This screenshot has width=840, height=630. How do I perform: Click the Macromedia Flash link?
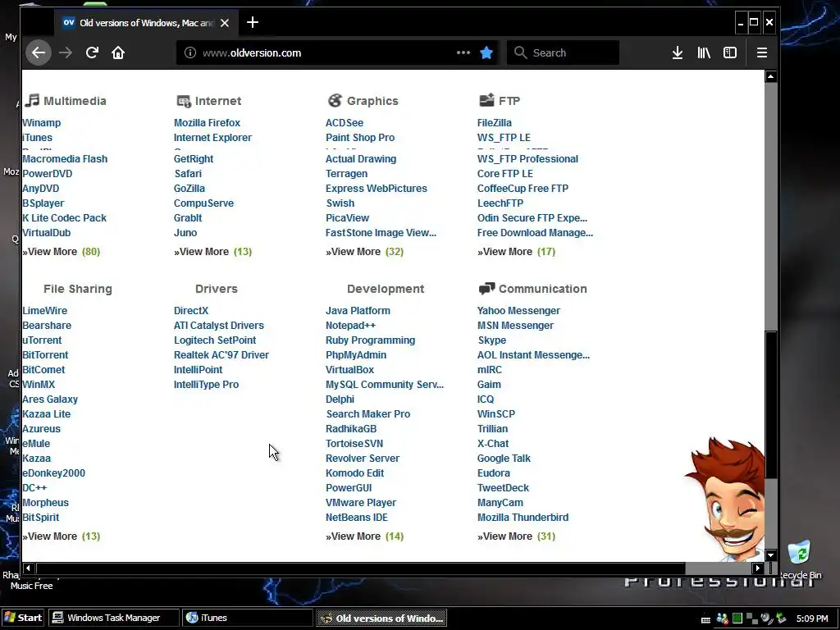pyautogui.click(x=65, y=159)
